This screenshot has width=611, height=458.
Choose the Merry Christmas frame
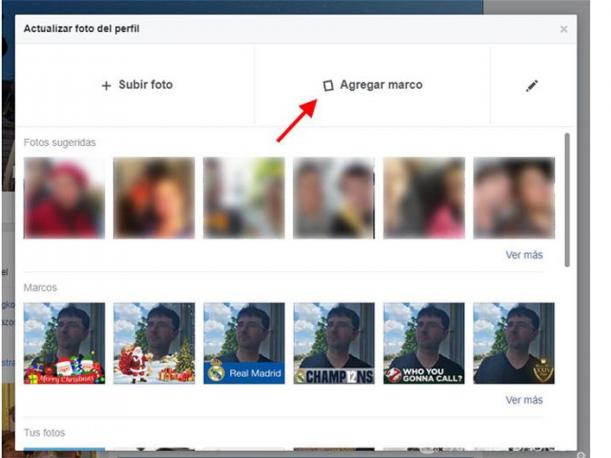coord(64,343)
